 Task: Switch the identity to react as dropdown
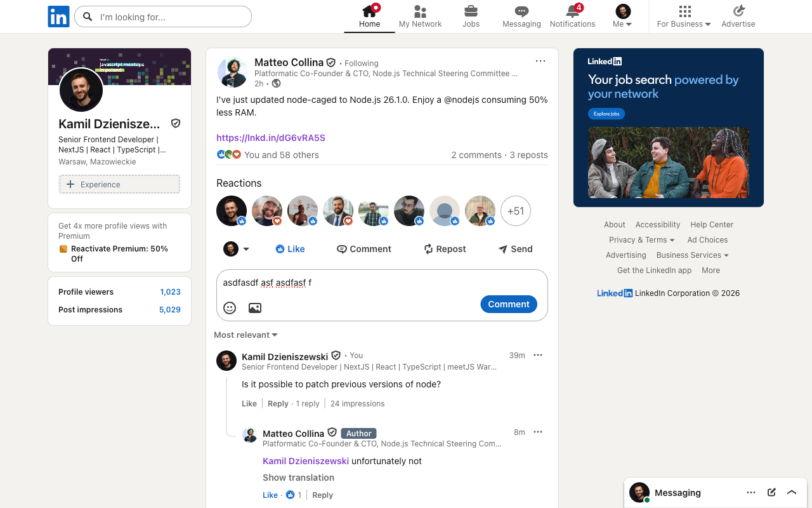point(236,249)
